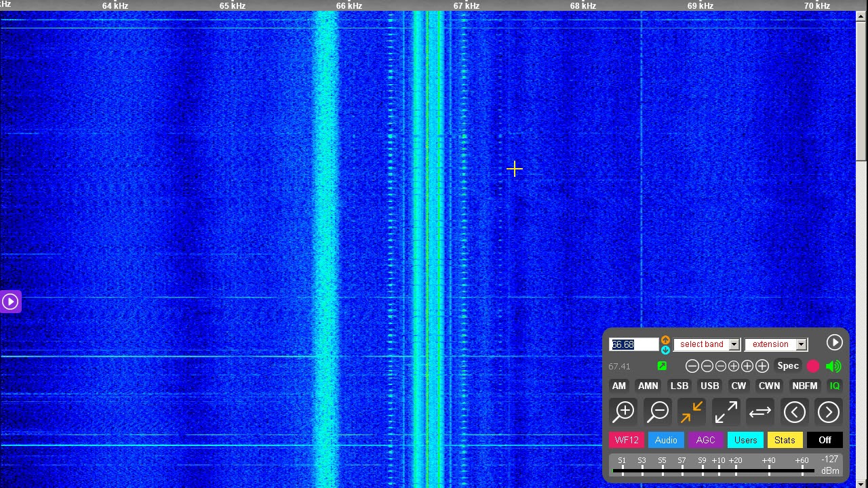Click the -127 dBm signal level readout

pyautogui.click(x=830, y=465)
